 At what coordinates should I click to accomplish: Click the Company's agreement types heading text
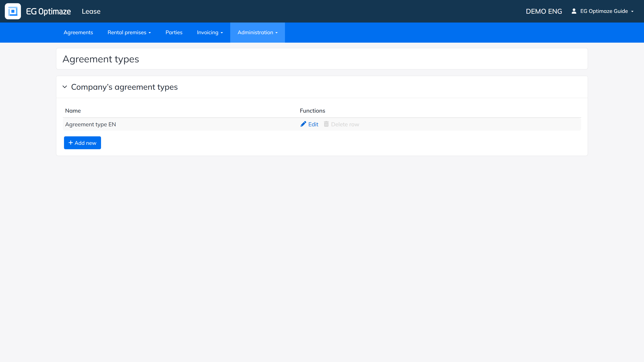pyautogui.click(x=124, y=87)
